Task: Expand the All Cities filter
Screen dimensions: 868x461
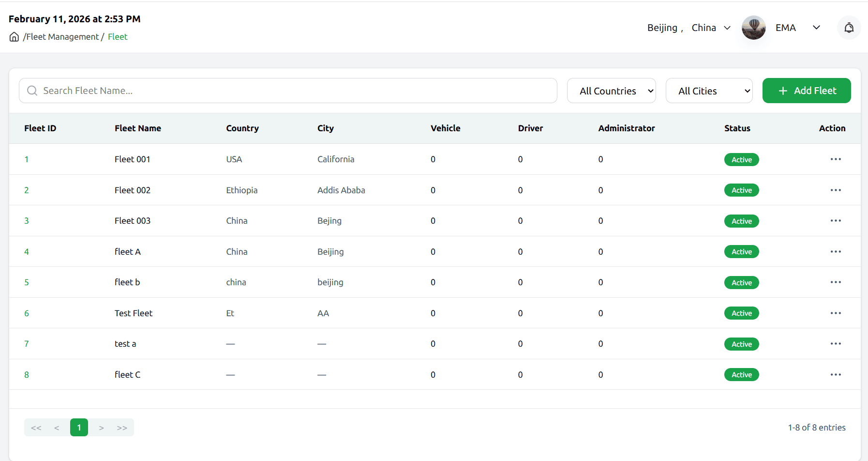Action: click(x=709, y=91)
